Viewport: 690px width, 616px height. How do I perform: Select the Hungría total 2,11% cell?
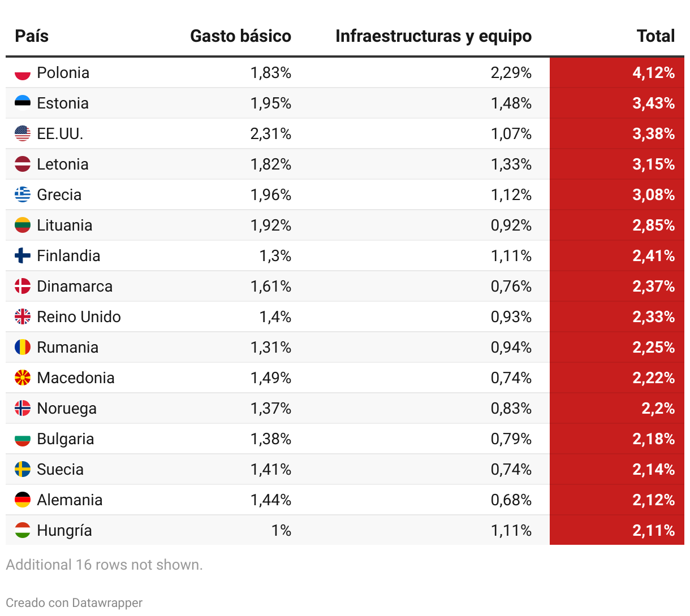click(x=617, y=531)
